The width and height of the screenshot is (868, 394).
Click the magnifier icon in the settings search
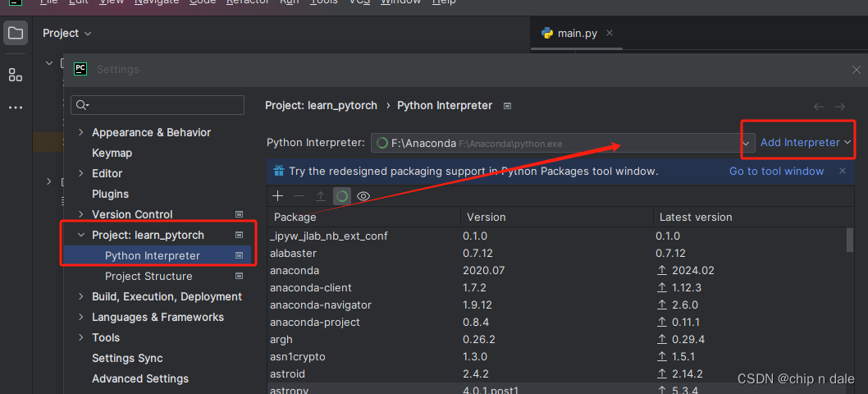83,105
